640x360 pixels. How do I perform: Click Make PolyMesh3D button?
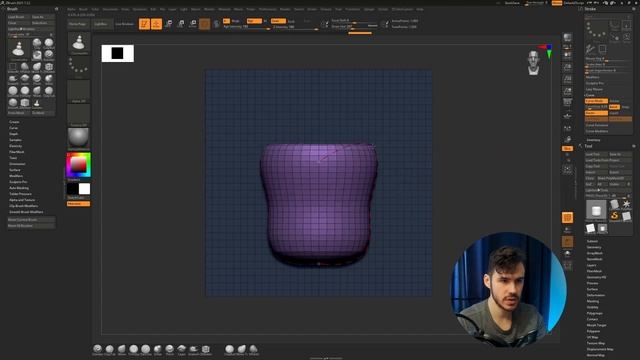614,178
